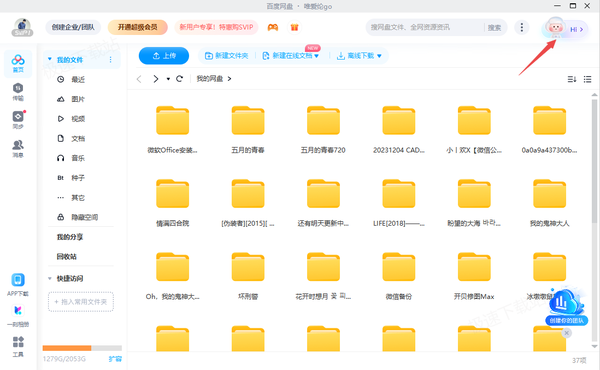Image resolution: width=600 pixels, height=370 pixels.
Task: Click the red gift box icon
Action: (x=294, y=28)
